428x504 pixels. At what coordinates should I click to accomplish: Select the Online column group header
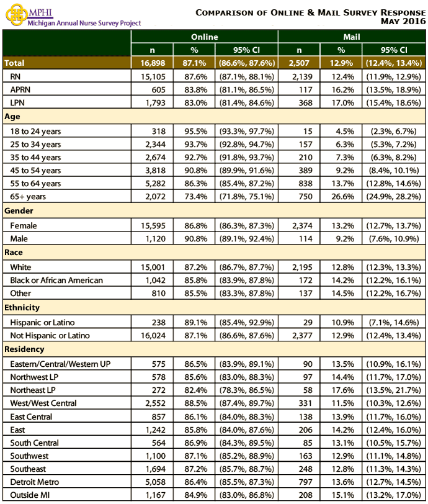click(x=204, y=37)
